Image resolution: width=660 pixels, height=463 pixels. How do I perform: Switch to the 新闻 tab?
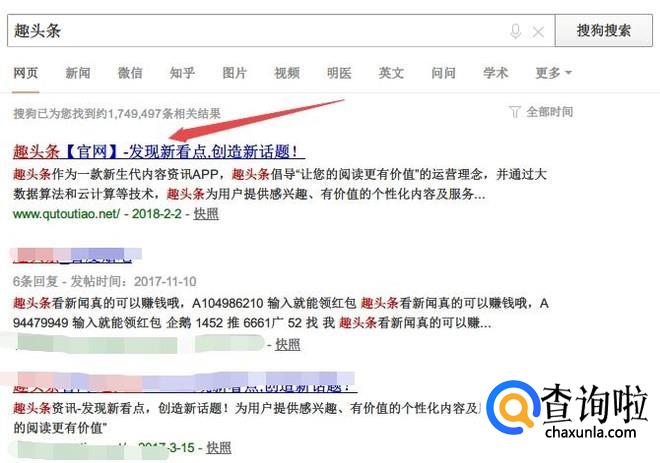(x=78, y=73)
